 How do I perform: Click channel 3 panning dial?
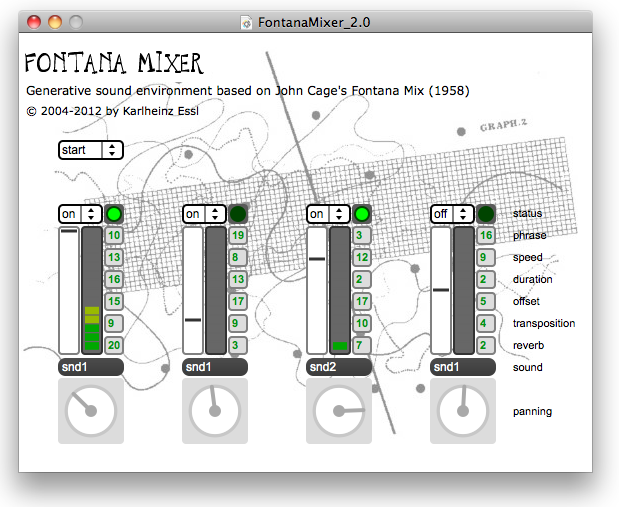(339, 411)
